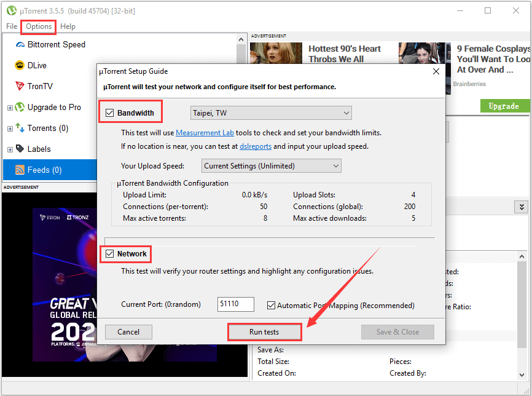Click the Current Port input field

pyautogui.click(x=236, y=304)
